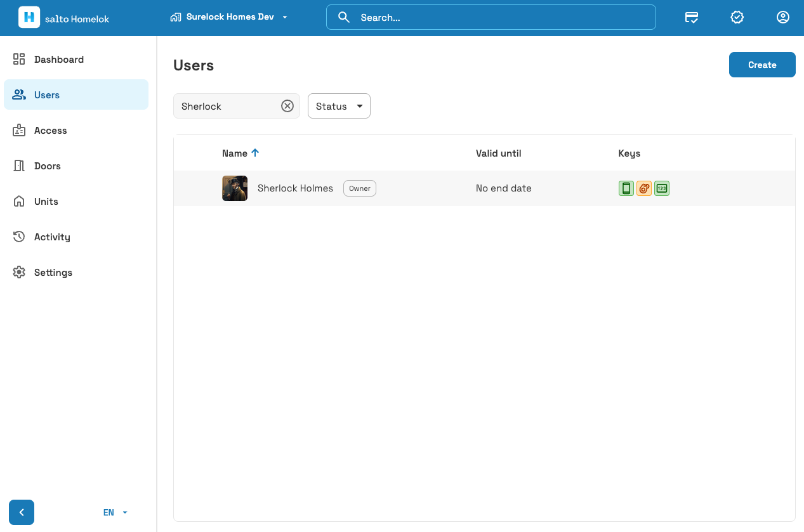This screenshot has height=532, width=804.
Task: Select Users in the sidebar
Action: 76,95
